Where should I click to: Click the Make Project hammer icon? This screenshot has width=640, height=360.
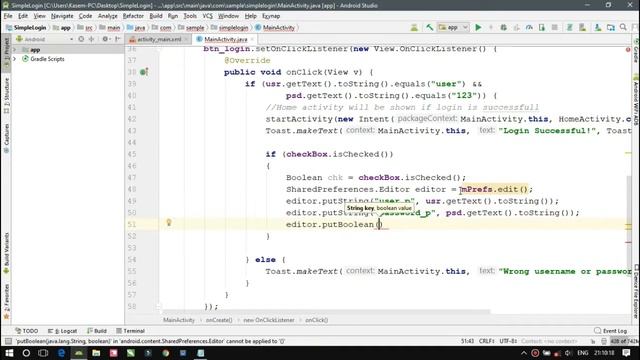[x=429, y=27]
